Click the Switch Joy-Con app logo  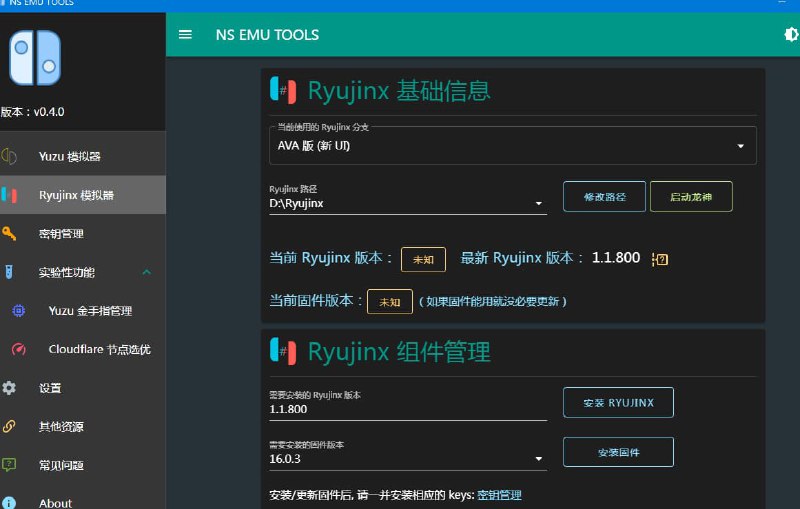tap(35, 57)
